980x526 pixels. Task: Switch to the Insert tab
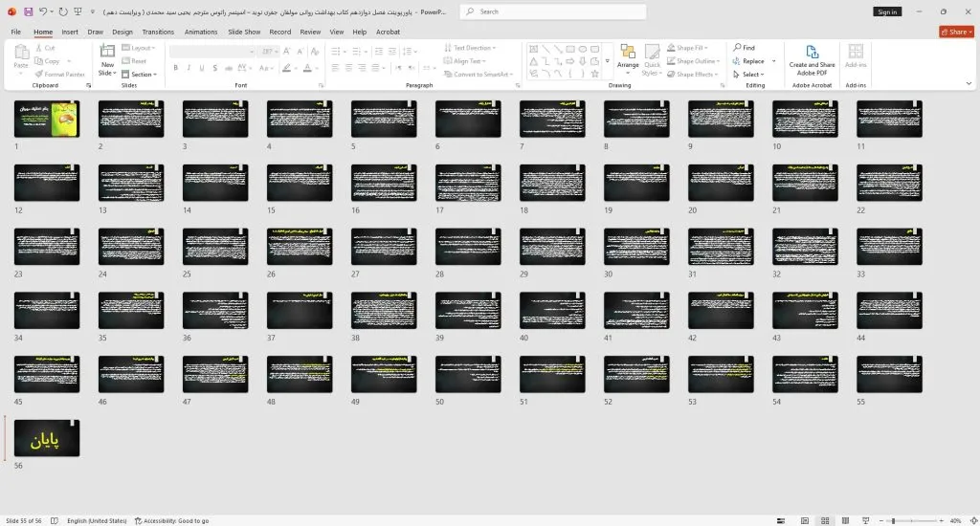pyautogui.click(x=70, y=32)
